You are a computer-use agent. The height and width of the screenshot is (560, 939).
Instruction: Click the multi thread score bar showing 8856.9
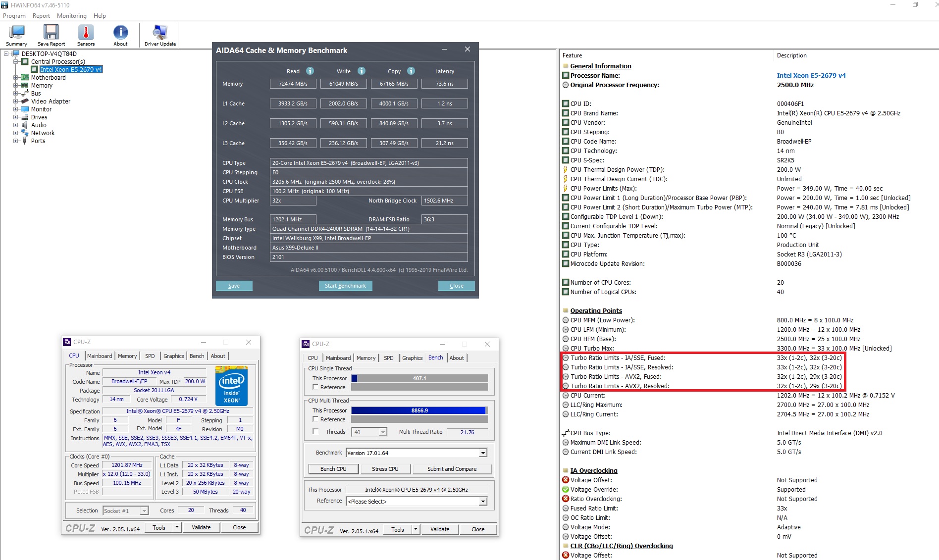coord(420,410)
